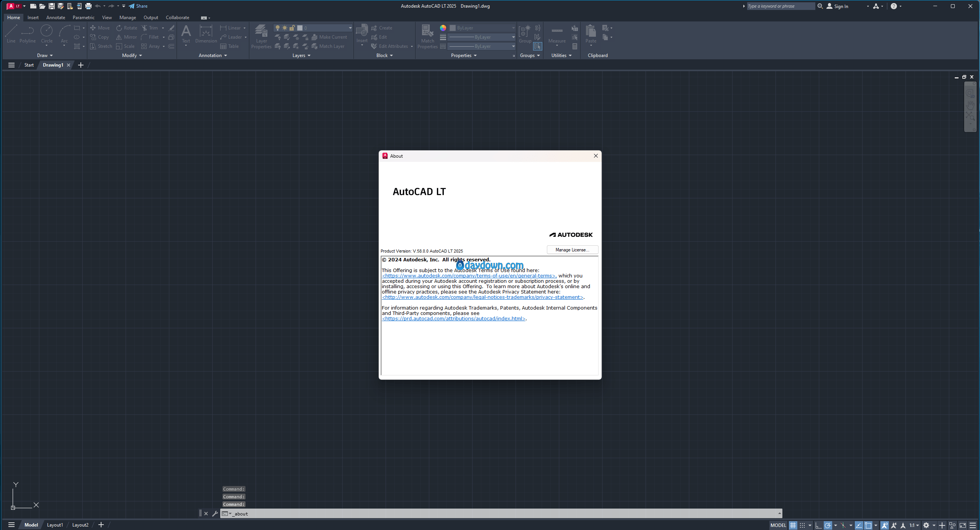This screenshot has width=980, height=530.
Task: Click the Share button
Action: pos(138,6)
